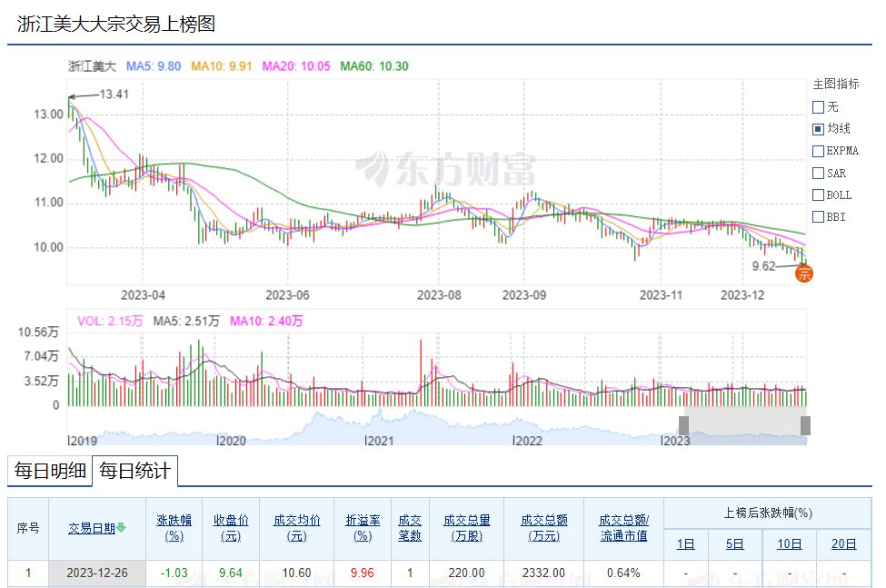Image resolution: width=886 pixels, height=588 pixels.
Task: Click the 2023-12-26 date cell
Action: coord(97,573)
